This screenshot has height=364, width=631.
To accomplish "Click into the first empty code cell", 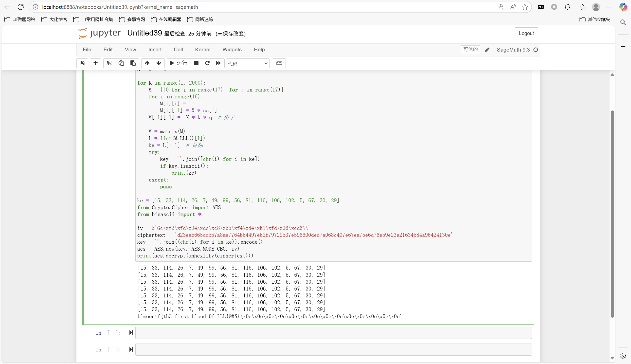I will (333, 333).
